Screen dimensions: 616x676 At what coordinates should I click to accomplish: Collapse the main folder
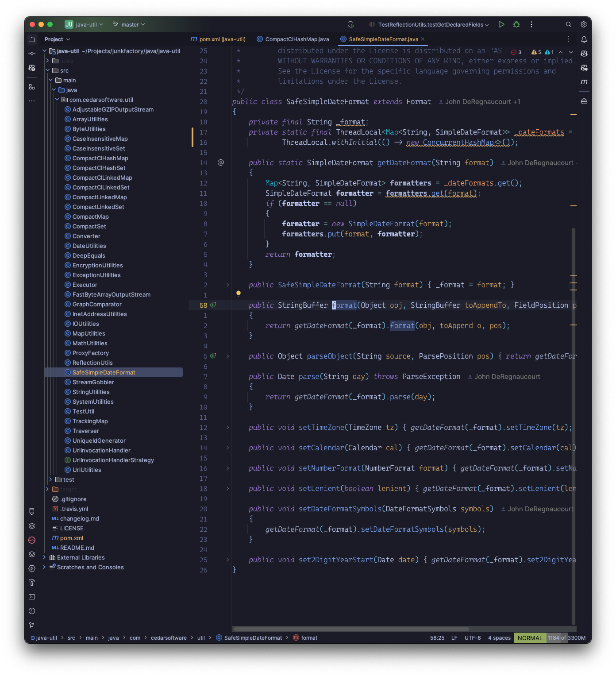(50, 80)
